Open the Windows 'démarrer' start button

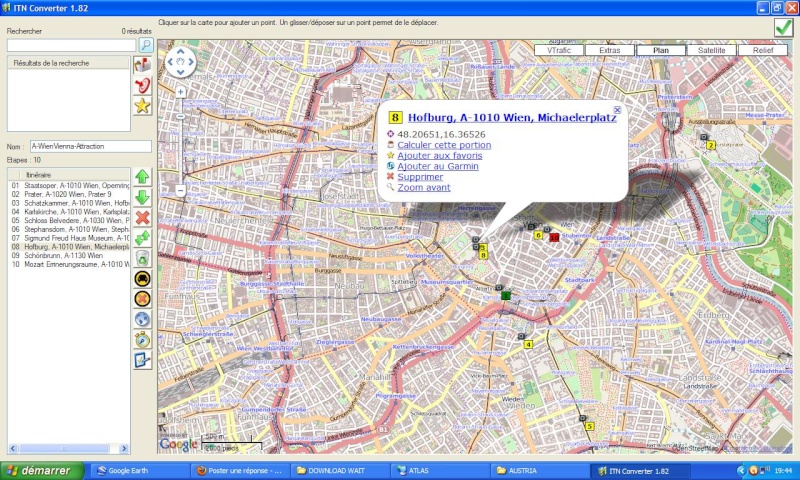click(x=42, y=470)
